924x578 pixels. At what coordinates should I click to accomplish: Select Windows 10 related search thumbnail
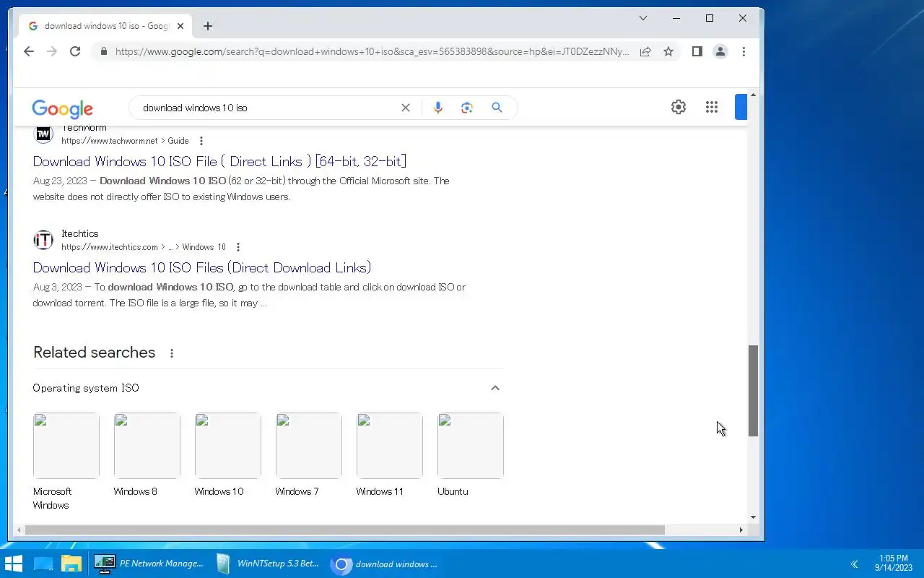[227, 446]
